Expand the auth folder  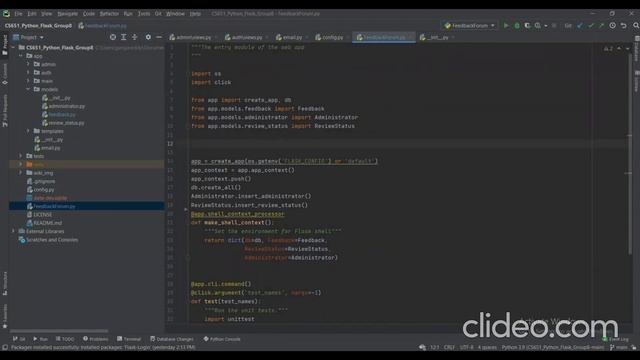(29, 73)
